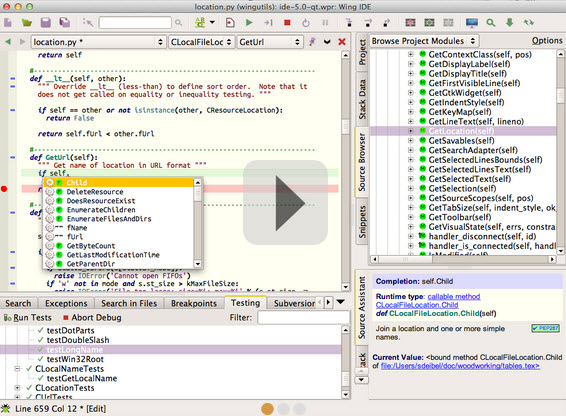This screenshot has width=566, height=416.
Task: Open the Browse Project Modules dropdown
Action: pyautogui.click(x=424, y=41)
